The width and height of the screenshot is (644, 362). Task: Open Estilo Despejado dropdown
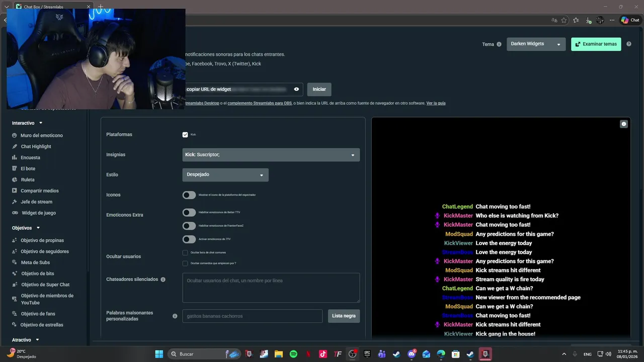tap(225, 175)
